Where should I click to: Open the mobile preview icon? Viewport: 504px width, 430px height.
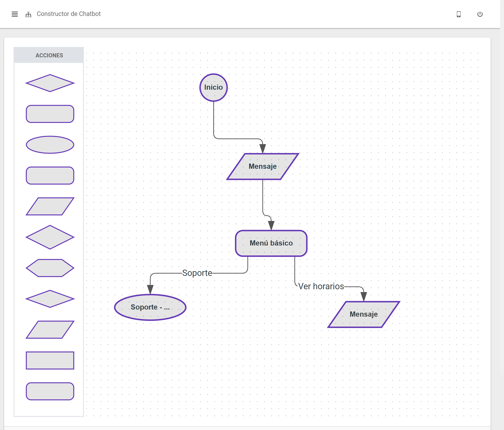click(459, 14)
